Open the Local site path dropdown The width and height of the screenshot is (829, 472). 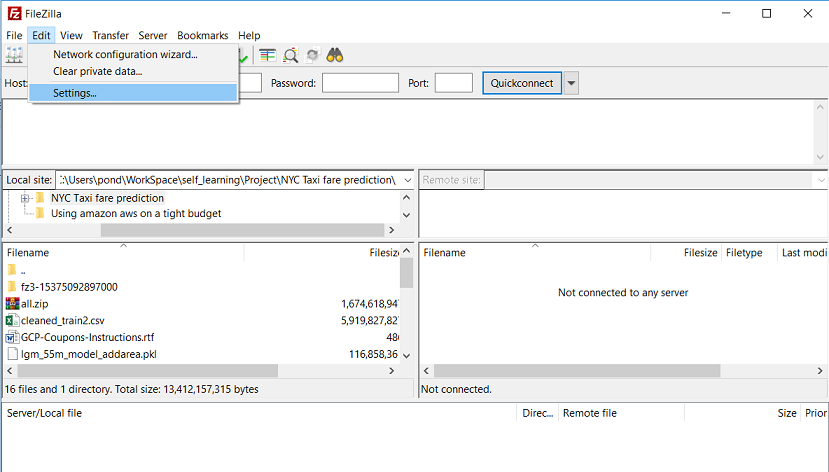408,180
